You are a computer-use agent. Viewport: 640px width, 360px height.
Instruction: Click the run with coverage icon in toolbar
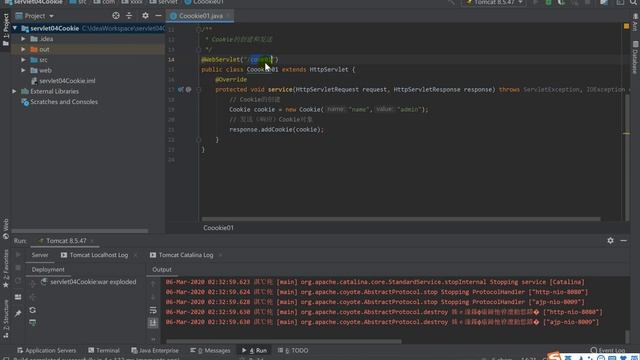tap(562, 2)
